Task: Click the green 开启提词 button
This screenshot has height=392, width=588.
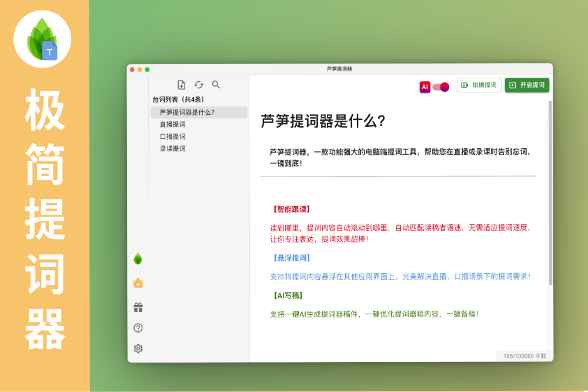Action: coord(527,85)
